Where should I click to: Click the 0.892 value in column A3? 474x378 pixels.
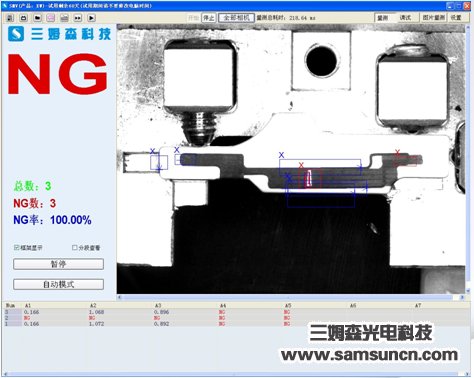click(161, 324)
